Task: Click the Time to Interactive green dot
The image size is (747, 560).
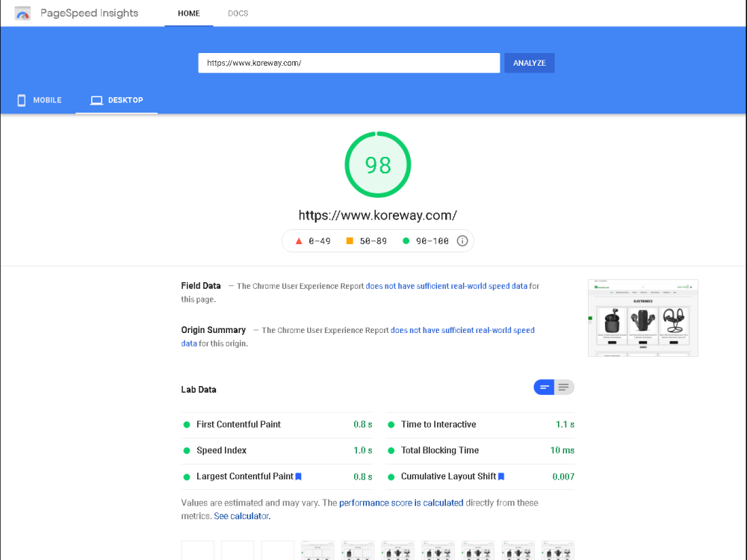Action: 391,425
